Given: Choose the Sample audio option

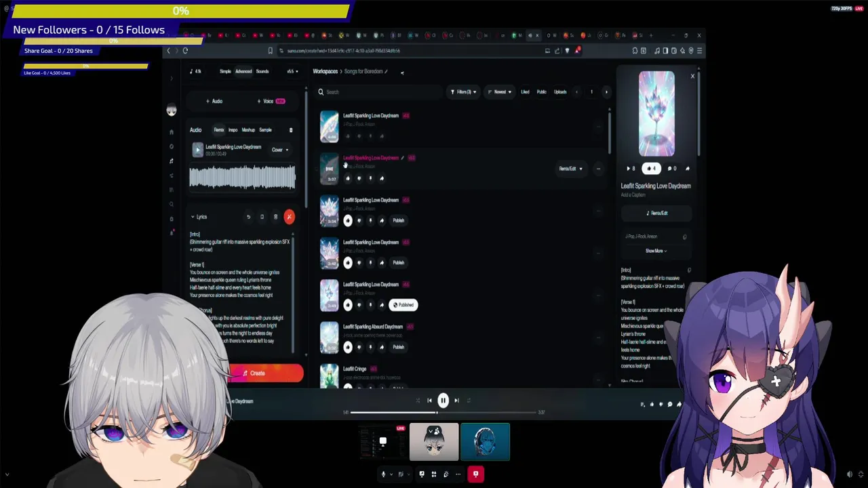Looking at the screenshot, I should 265,130.
